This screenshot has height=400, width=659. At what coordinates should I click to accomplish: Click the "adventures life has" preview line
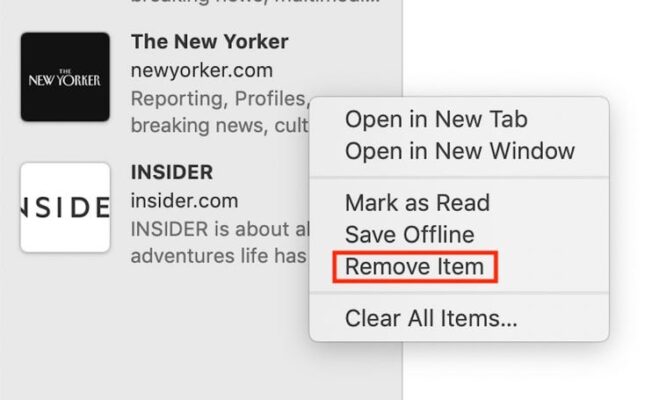click(219, 256)
